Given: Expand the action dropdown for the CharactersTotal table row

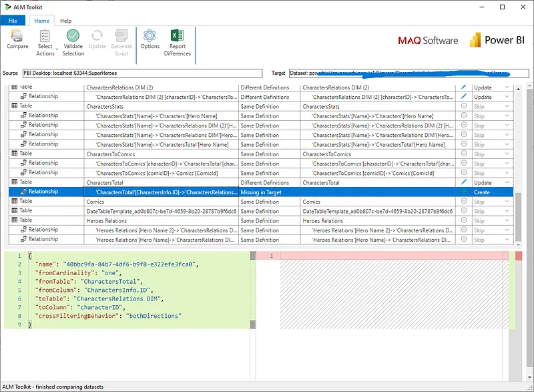Looking at the screenshot, I should pyautogui.click(x=507, y=182).
